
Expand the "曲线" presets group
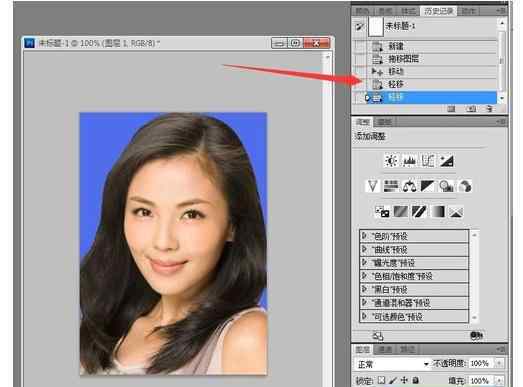click(x=364, y=249)
